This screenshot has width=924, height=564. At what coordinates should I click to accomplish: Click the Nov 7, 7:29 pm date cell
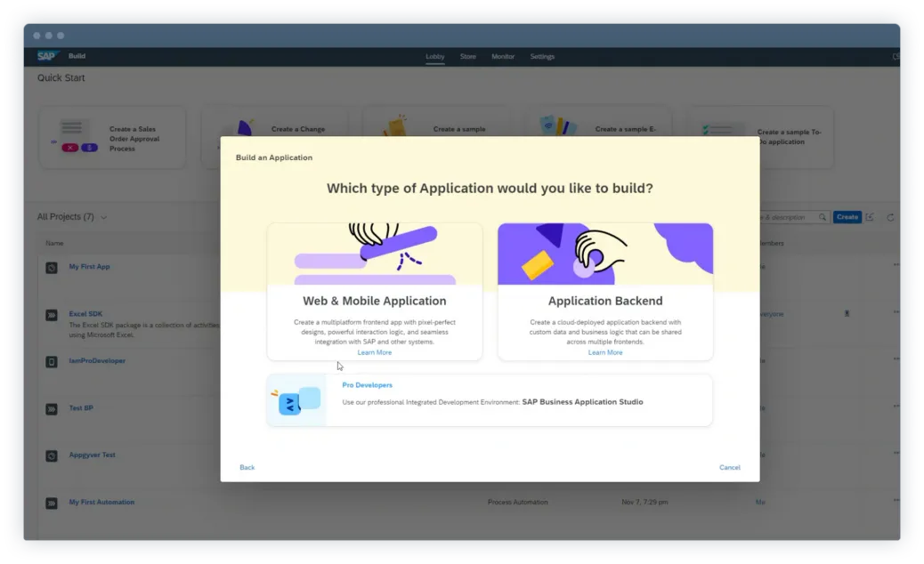(644, 503)
